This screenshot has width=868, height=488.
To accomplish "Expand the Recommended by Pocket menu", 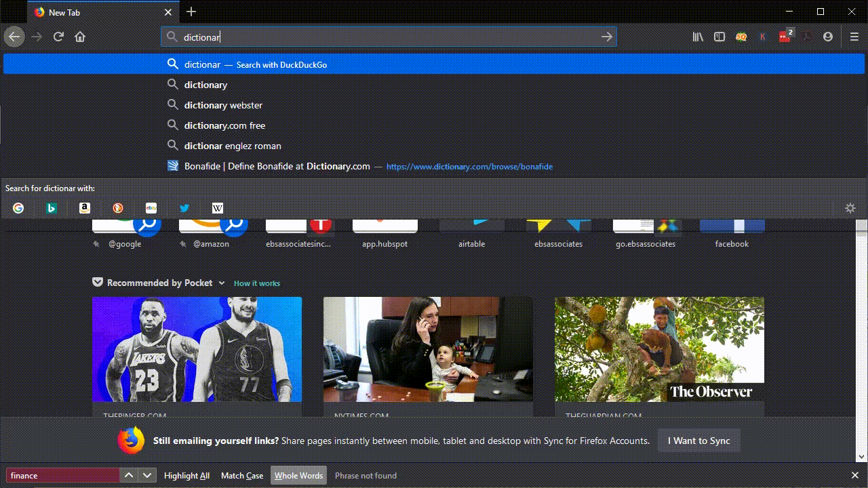I will [221, 283].
